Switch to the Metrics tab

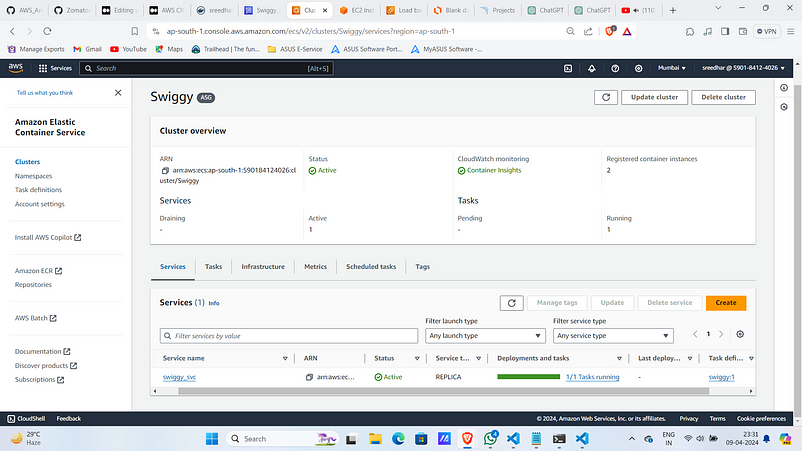coord(315,266)
